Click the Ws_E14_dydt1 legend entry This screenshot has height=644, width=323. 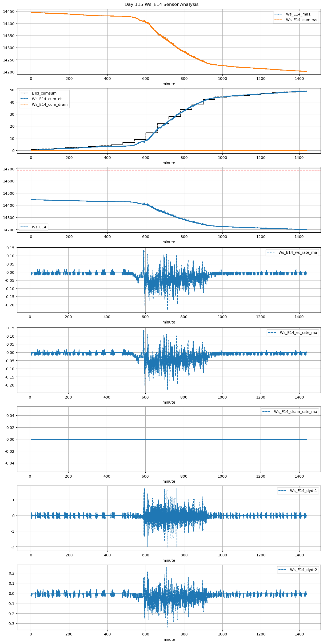(x=303, y=491)
